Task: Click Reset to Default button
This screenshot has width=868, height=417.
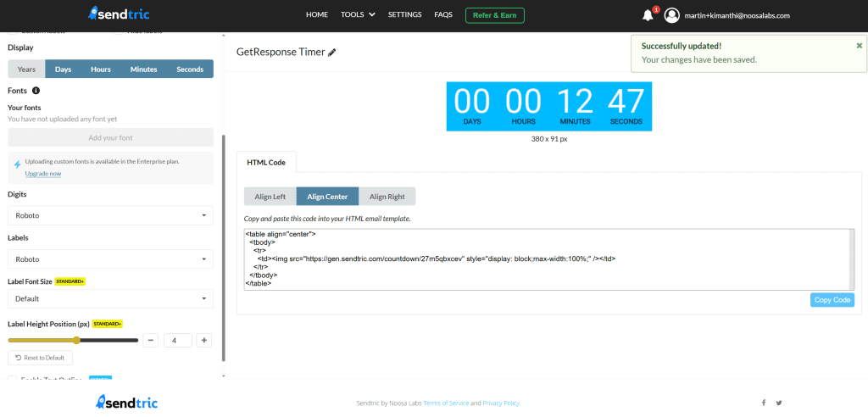Action: 41,358
